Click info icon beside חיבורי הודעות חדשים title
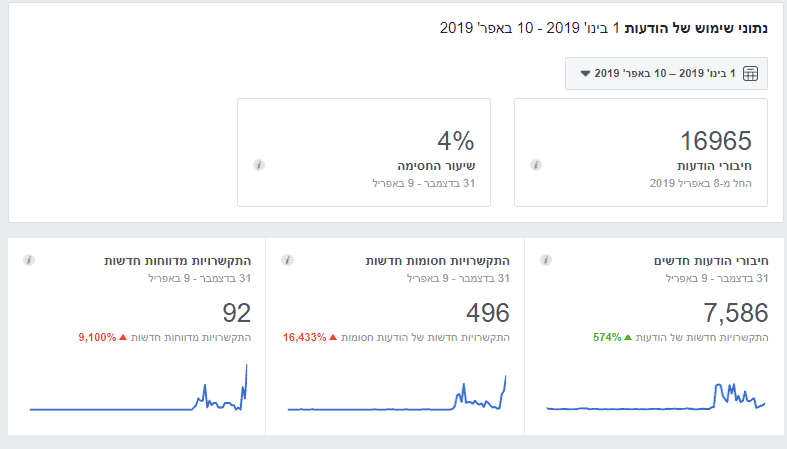787x449 pixels. (545, 260)
